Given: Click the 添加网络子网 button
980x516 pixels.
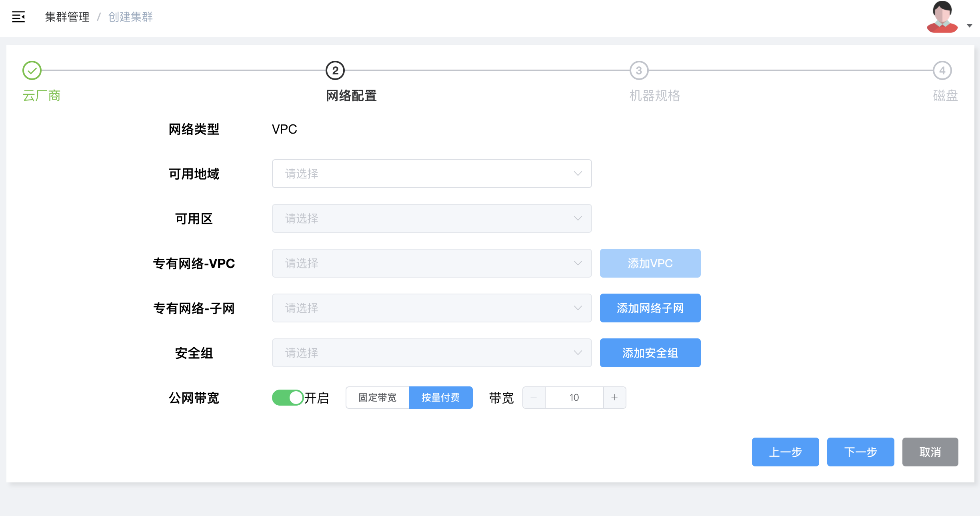Looking at the screenshot, I should [650, 308].
